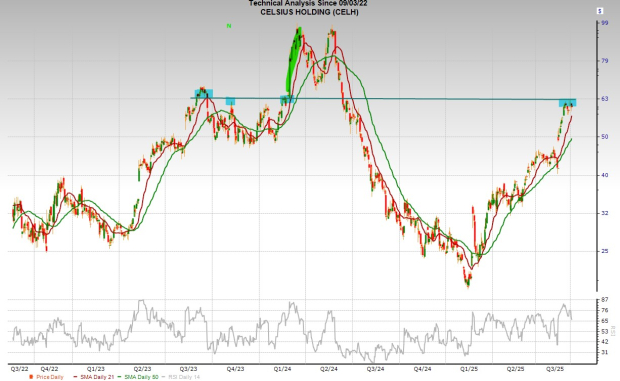Click the Q2/23 time axis label

tap(142, 369)
